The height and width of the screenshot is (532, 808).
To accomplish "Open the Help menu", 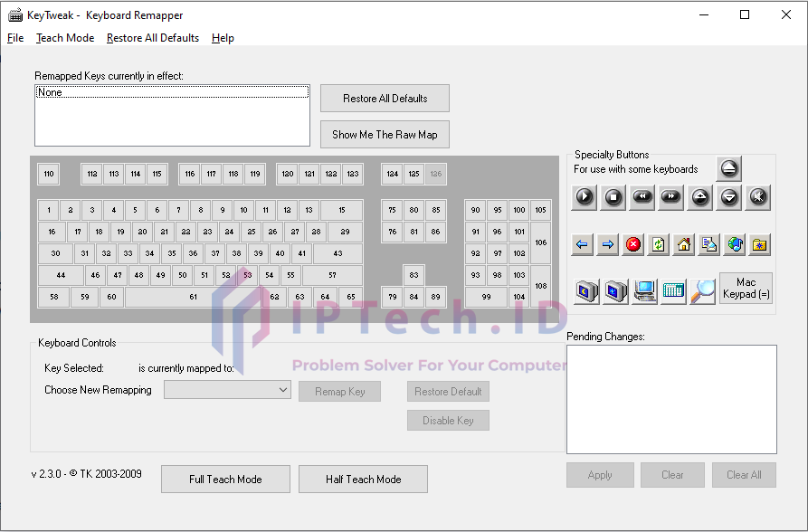I will (x=223, y=38).
